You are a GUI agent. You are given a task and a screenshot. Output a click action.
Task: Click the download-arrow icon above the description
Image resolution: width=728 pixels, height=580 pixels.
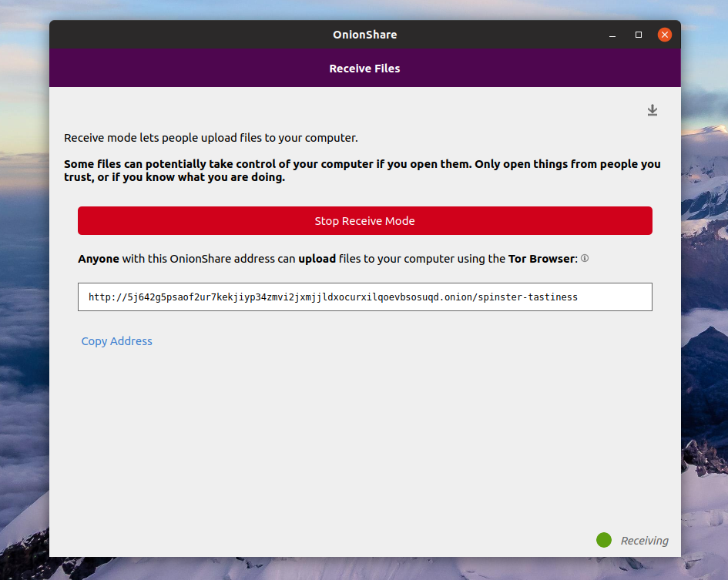pyautogui.click(x=653, y=110)
